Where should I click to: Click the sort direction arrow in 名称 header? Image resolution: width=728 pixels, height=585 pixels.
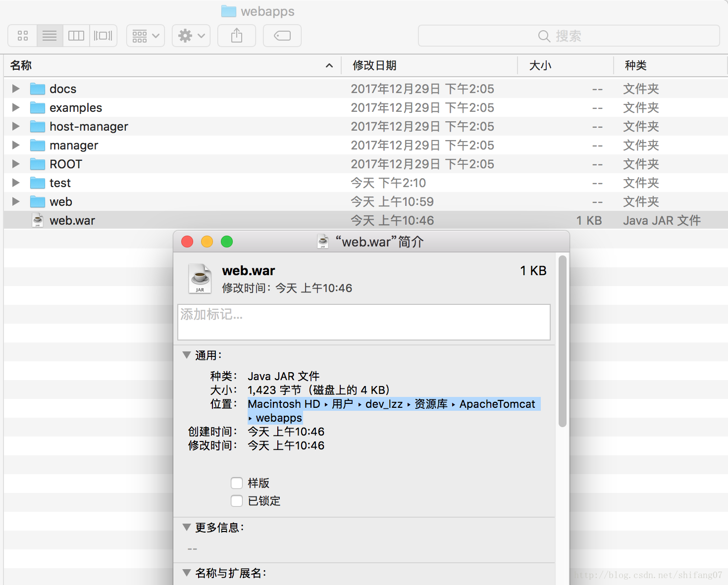click(329, 66)
